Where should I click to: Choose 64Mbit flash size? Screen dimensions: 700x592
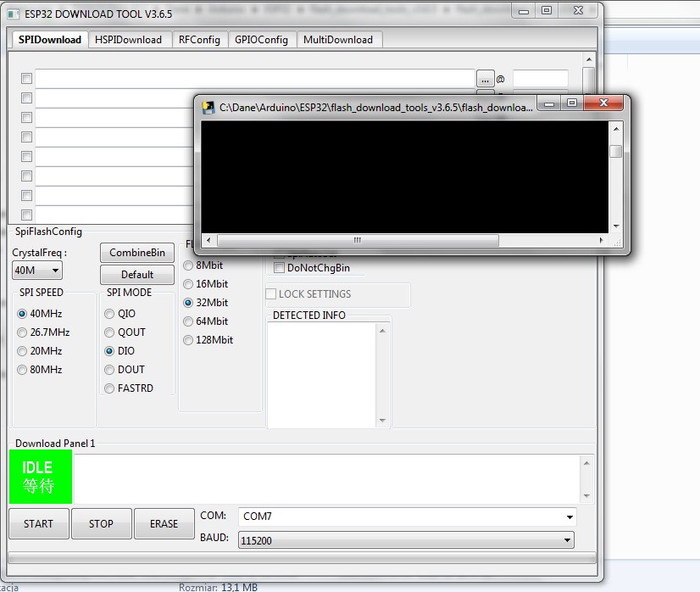pos(206,321)
